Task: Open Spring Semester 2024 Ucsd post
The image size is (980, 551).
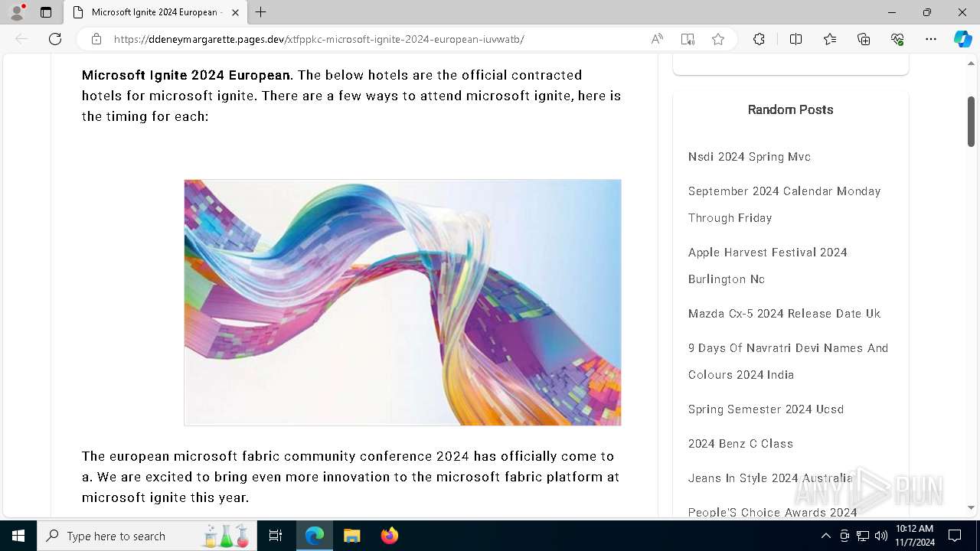Action: click(766, 409)
